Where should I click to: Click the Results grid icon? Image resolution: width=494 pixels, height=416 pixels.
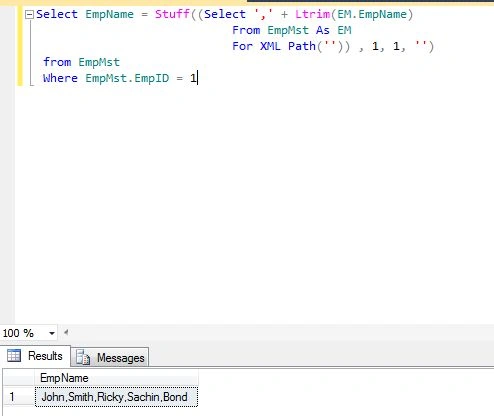14,356
